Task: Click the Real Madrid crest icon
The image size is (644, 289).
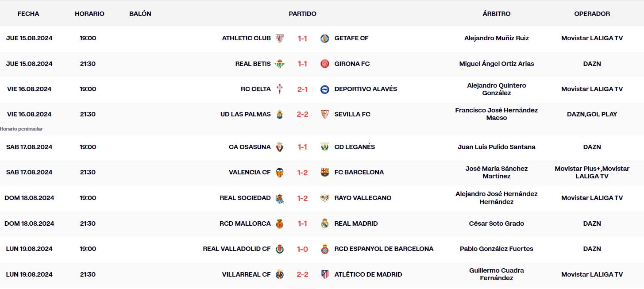Action: pyautogui.click(x=325, y=223)
